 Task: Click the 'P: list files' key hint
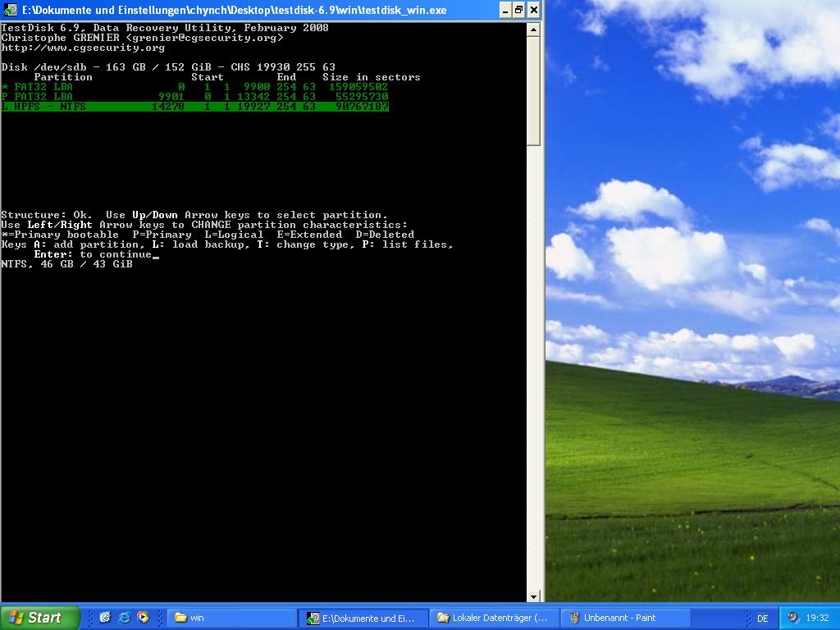[407, 244]
